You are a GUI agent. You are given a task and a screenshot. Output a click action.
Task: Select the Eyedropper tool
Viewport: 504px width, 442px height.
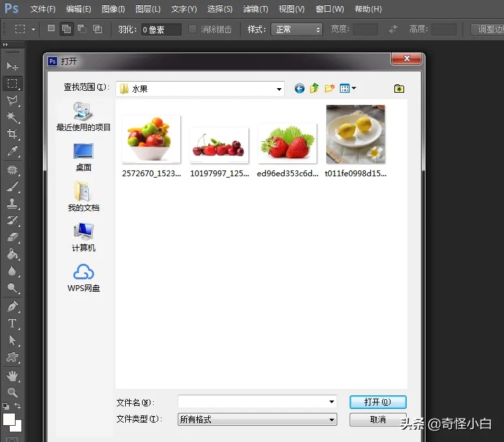point(12,151)
